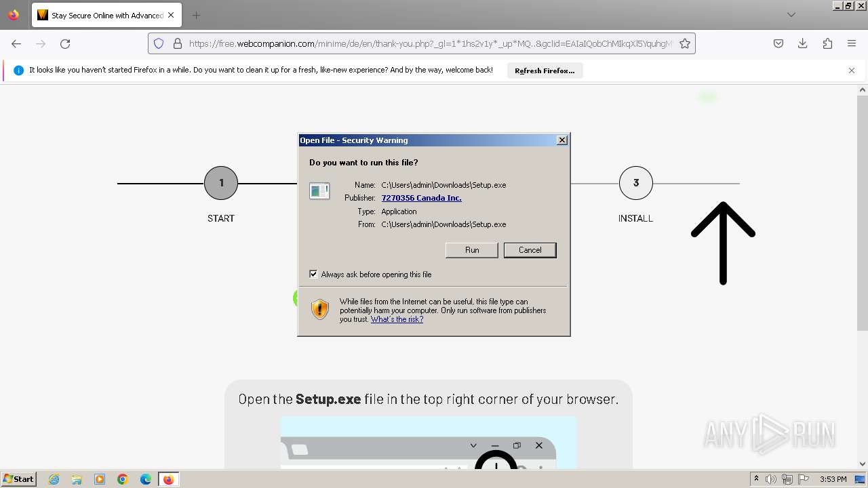Open the Action Center flag icon
The height and width of the screenshot is (488, 868).
tap(804, 479)
